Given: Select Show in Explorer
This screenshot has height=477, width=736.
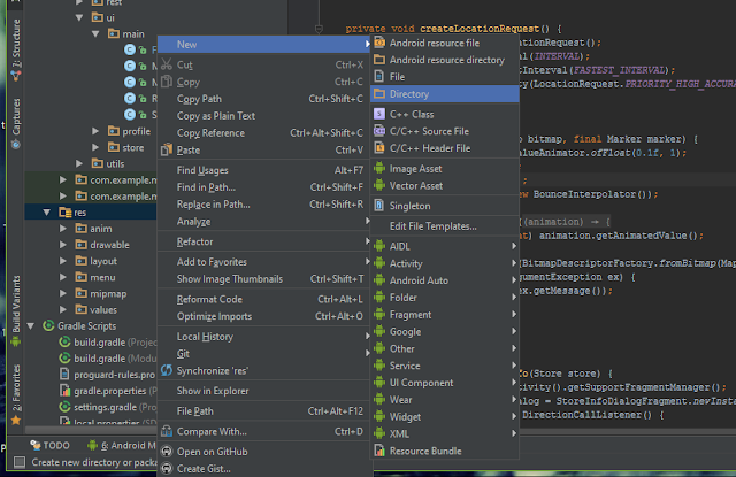Looking at the screenshot, I should 264,390.
